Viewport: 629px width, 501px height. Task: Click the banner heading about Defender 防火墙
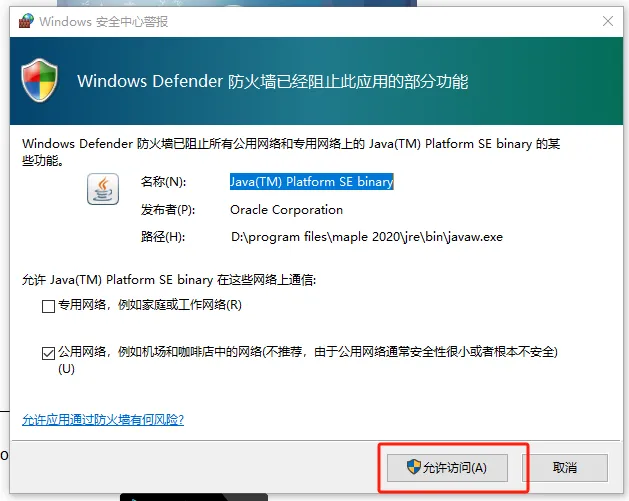pyautogui.click(x=273, y=81)
